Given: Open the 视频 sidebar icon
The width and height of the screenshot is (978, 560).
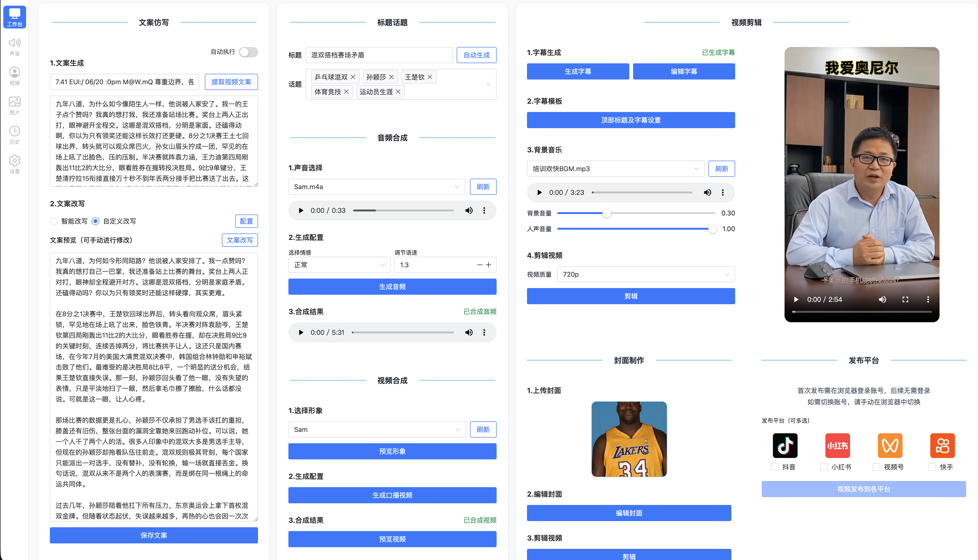Looking at the screenshot, I should pos(15,76).
